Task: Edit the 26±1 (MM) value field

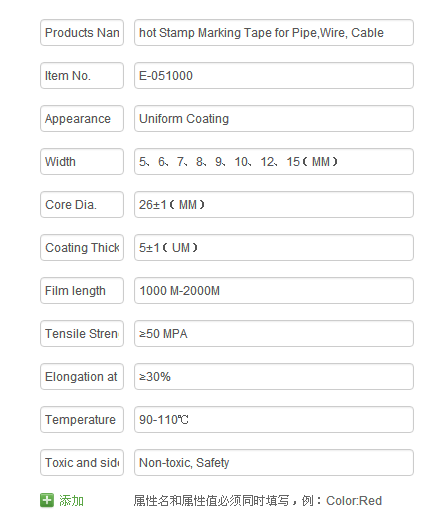Action: click(274, 205)
